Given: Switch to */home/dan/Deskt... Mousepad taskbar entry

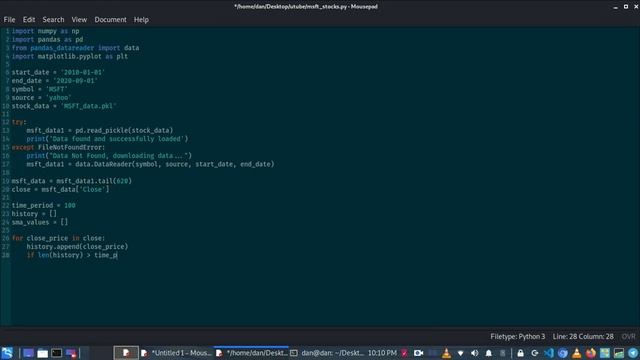Looking at the screenshot, I should coord(252,353).
